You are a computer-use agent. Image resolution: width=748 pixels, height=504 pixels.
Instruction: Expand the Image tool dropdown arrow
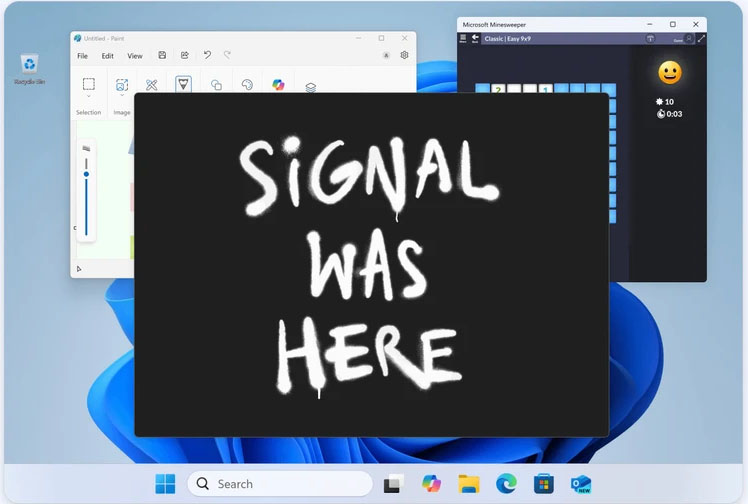pyautogui.click(x=122, y=96)
